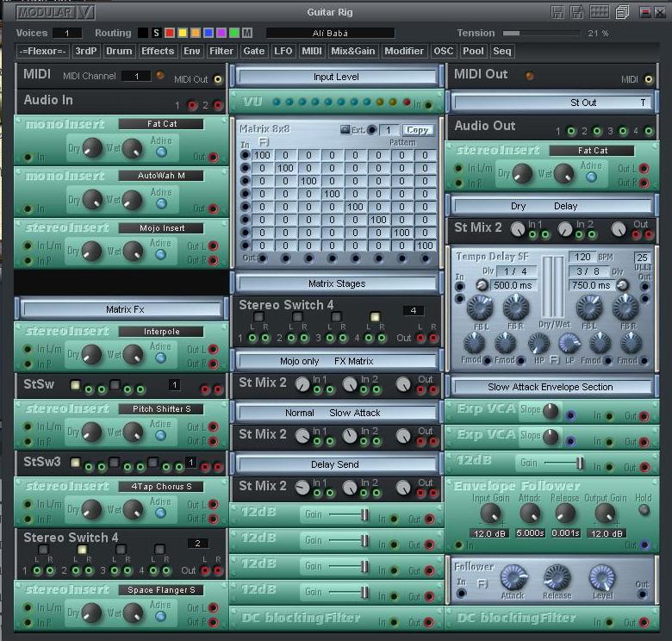Toggle Active on Interpole insert
The image size is (672, 641).
161,358
